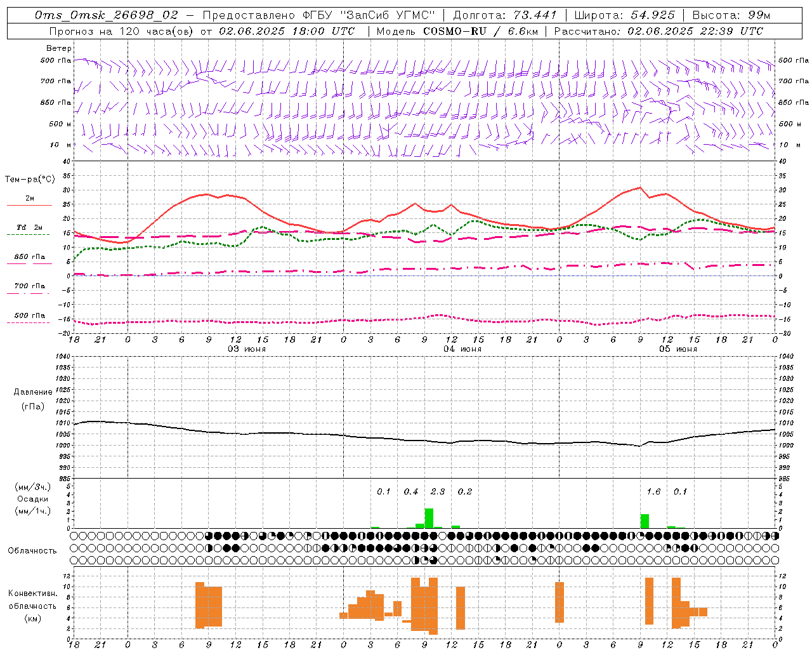Screen dimensions: 812x650
Task: Click the Рассчитано: 02.06.2025 22:39 UTC text
Action: pos(658,31)
